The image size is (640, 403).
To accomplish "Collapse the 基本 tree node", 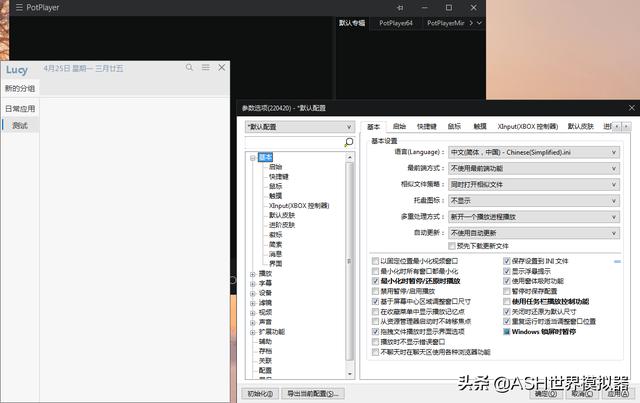I will [x=253, y=158].
